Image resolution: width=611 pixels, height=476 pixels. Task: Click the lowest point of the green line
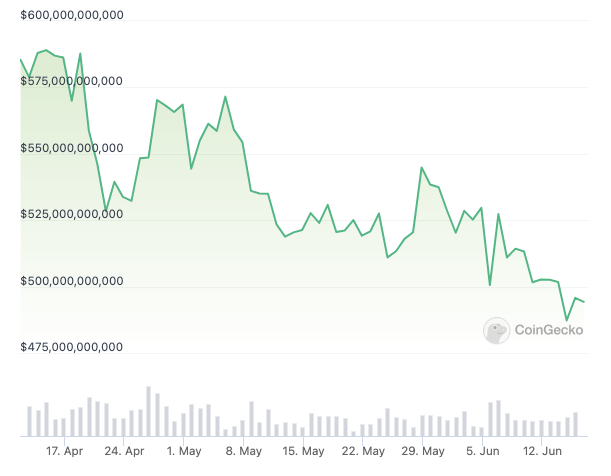click(x=567, y=321)
